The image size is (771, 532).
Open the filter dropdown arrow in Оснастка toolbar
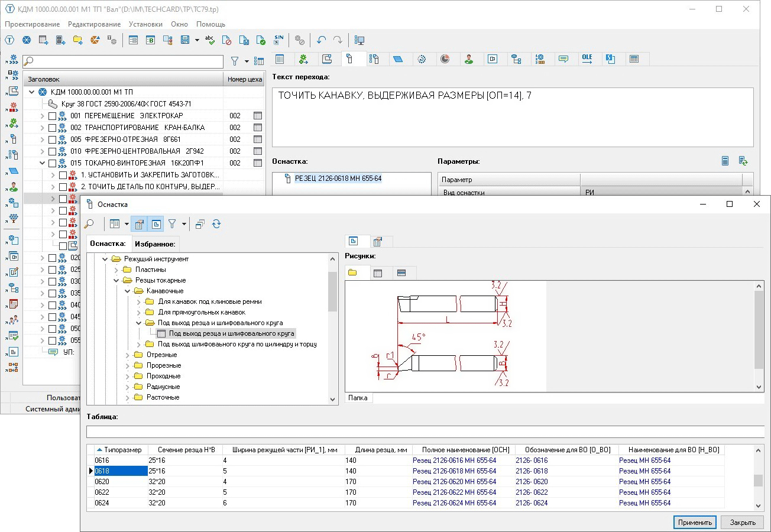pos(184,224)
